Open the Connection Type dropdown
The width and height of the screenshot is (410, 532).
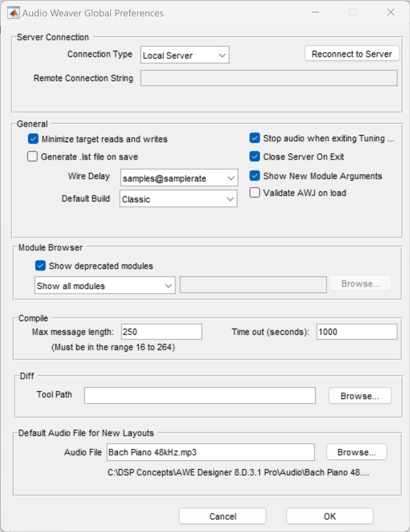[x=185, y=55]
